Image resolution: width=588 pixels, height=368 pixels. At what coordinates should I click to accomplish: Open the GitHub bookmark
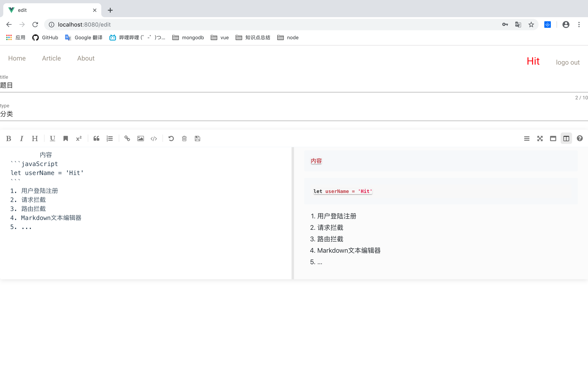coord(45,37)
